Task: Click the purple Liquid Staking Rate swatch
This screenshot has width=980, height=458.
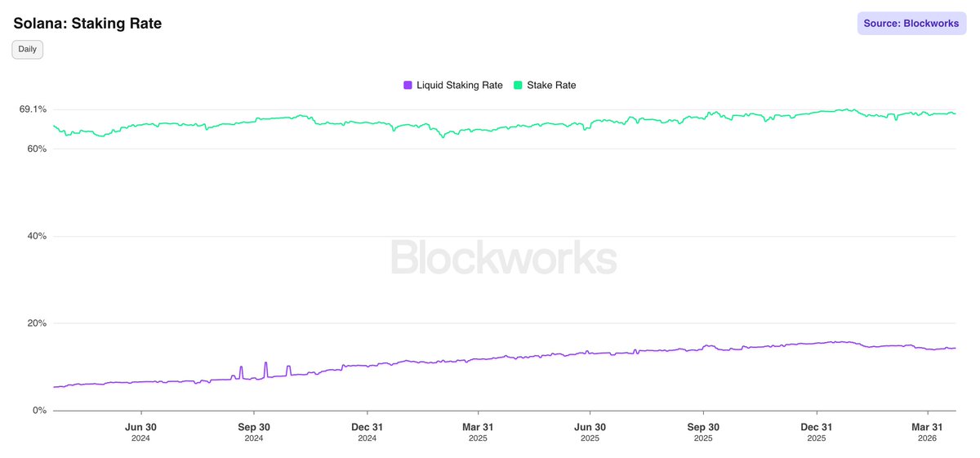Action: click(408, 85)
